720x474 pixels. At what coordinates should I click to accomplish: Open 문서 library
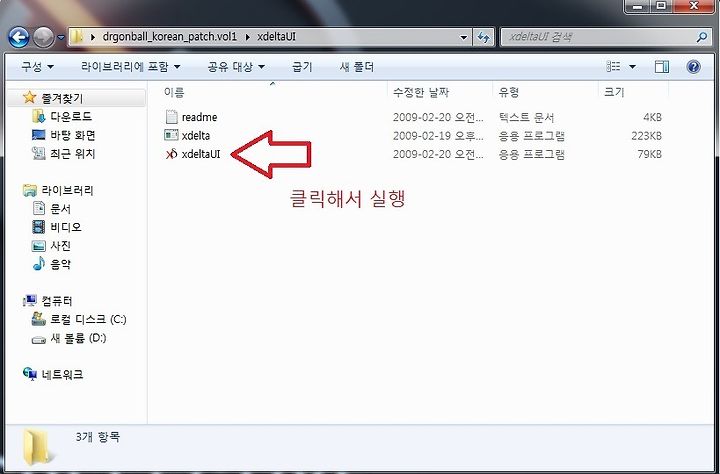[x=61, y=209]
